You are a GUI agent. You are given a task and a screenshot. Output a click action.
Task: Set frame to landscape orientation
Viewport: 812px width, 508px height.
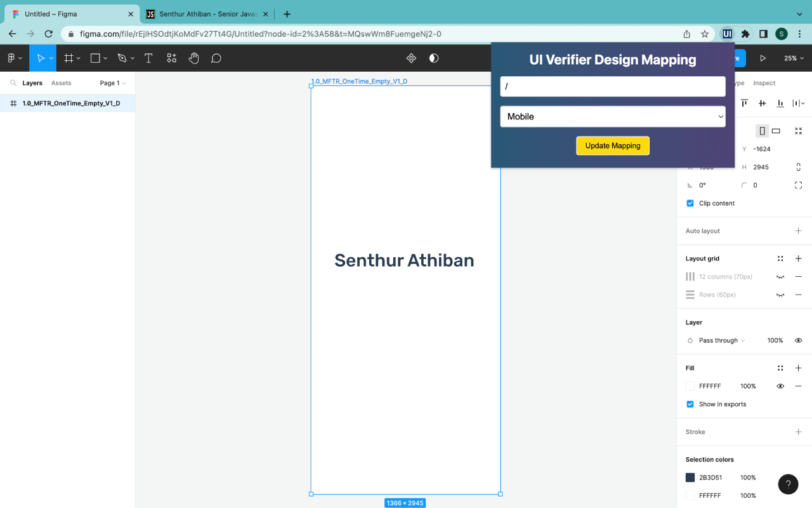click(x=776, y=131)
